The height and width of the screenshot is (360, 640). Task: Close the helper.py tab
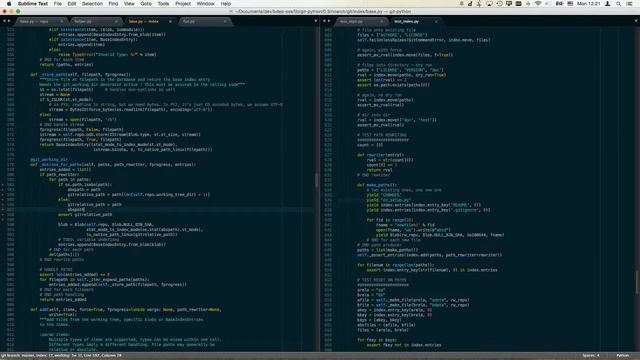click(x=116, y=21)
